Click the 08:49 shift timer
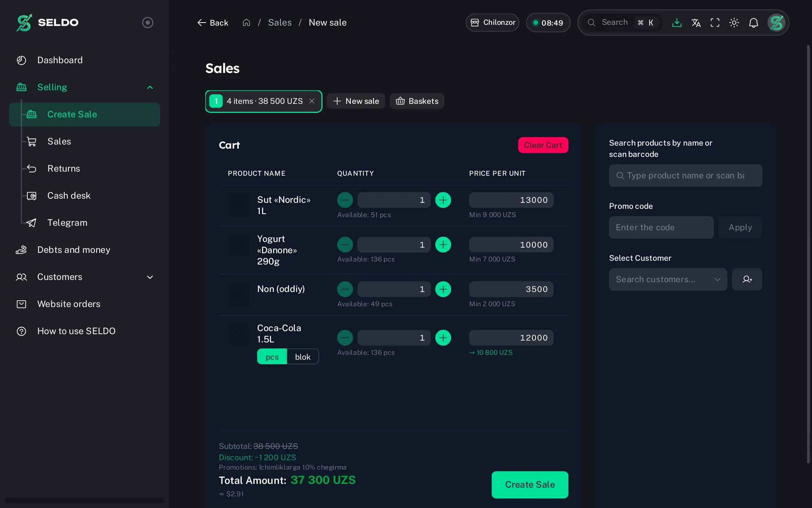812x508 pixels. tap(548, 23)
